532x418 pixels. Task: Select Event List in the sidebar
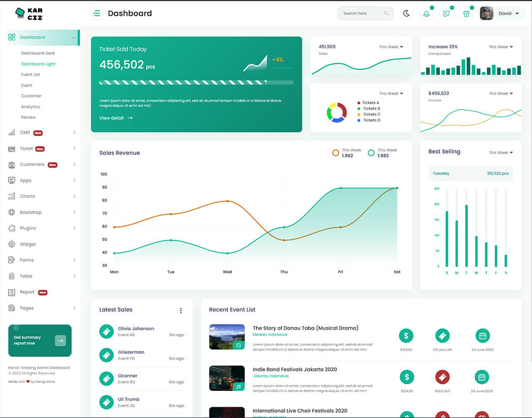pyautogui.click(x=30, y=74)
